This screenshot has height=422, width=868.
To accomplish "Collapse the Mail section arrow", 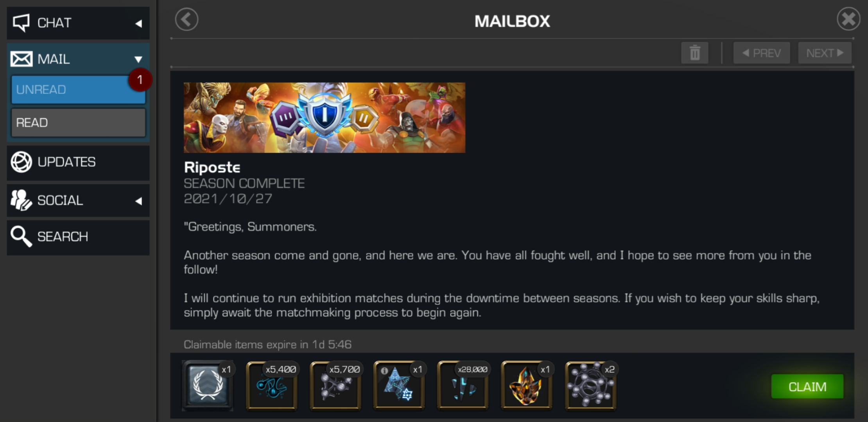I will tap(138, 59).
